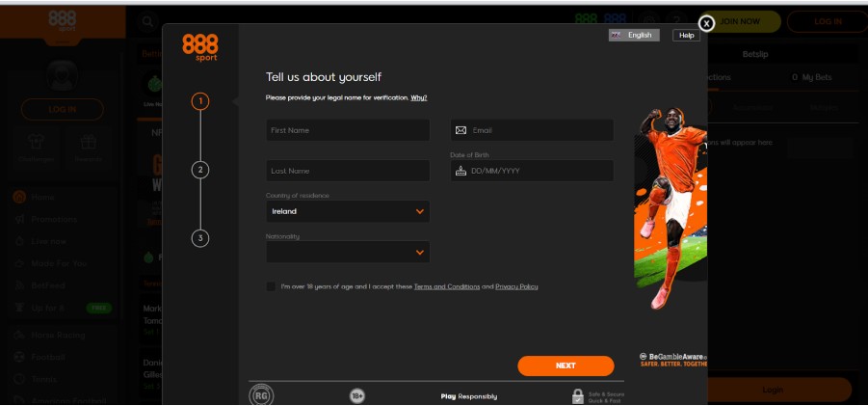Screen dimensions: 868x406
Task: Open the Country of residence dropdown
Action: pyautogui.click(x=348, y=211)
